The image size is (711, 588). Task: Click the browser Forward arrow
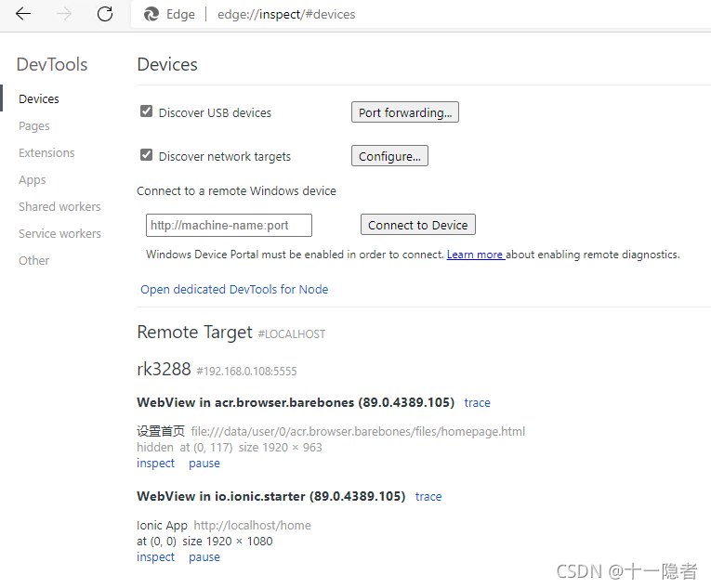point(64,14)
